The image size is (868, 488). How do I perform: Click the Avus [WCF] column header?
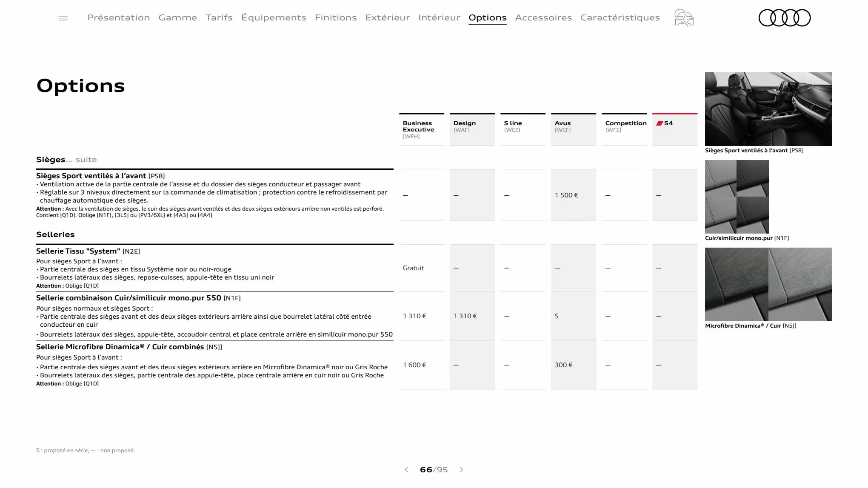pyautogui.click(x=574, y=129)
